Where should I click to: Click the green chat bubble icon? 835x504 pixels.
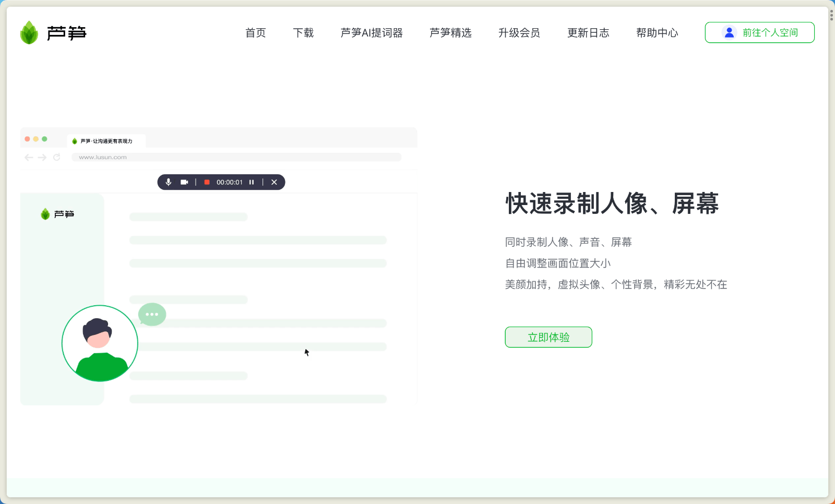[x=152, y=314]
